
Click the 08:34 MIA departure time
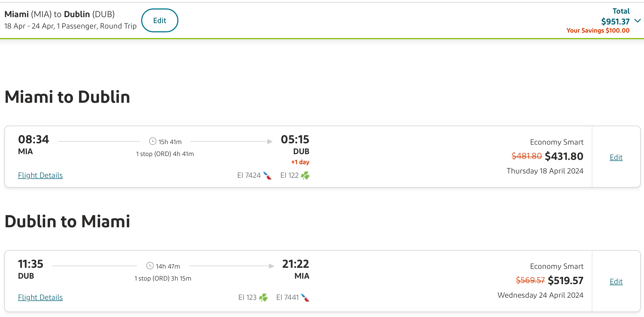(x=33, y=139)
